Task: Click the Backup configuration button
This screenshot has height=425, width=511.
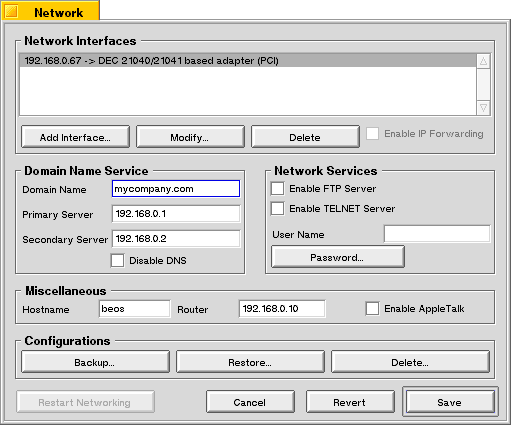Action: [x=95, y=362]
